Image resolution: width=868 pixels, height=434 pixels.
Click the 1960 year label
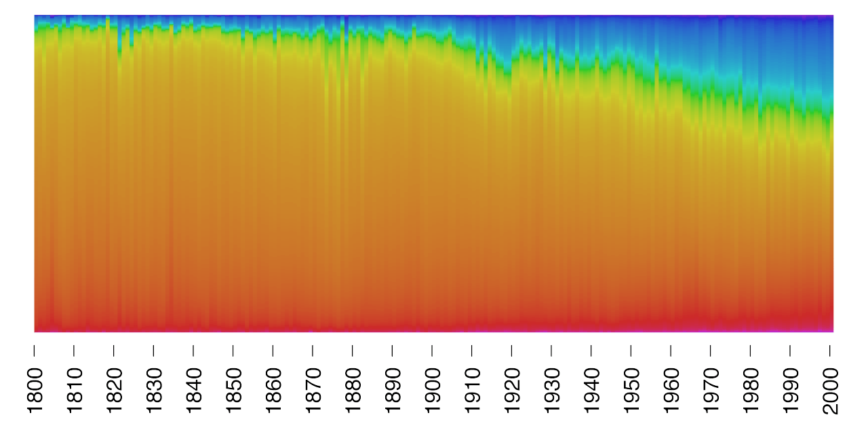(x=671, y=390)
